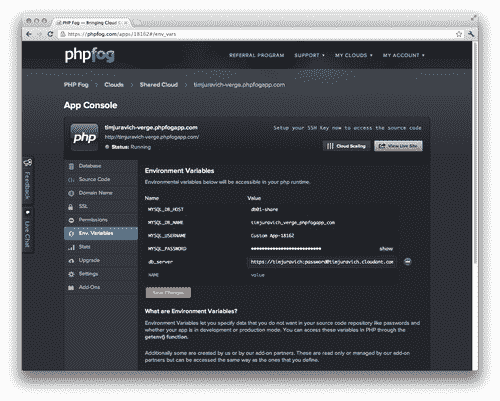Open the Upgrade section
500x401 pixels.
point(101,261)
